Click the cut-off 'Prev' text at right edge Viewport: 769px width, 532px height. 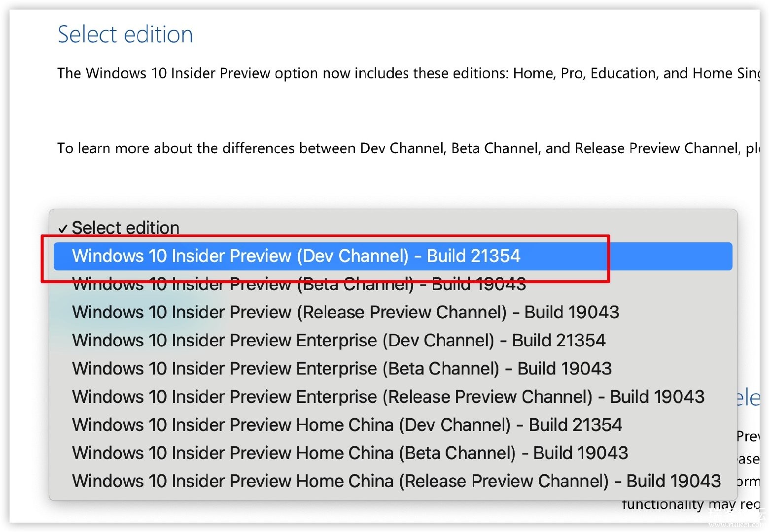748,436
